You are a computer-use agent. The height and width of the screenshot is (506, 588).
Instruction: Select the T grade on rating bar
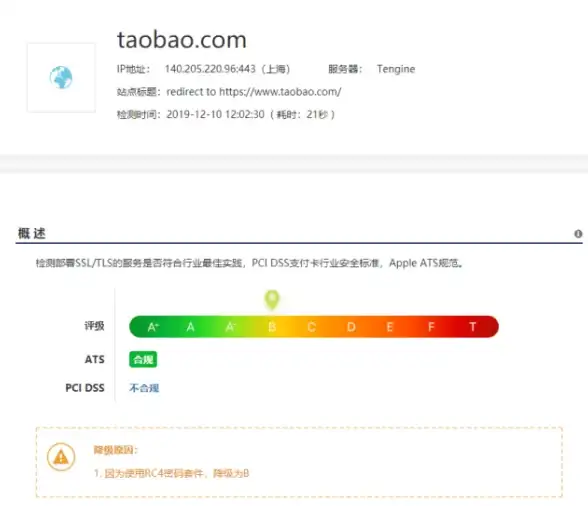472,327
